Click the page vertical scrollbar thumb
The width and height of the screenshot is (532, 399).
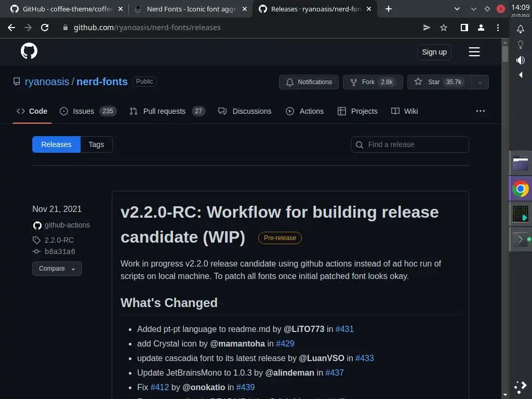[505, 54]
